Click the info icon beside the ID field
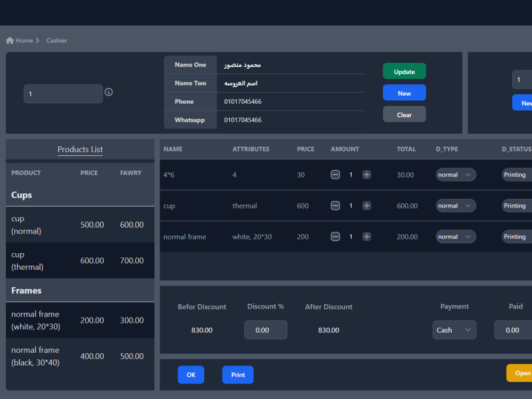This screenshot has height=399, width=532. [109, 92]
